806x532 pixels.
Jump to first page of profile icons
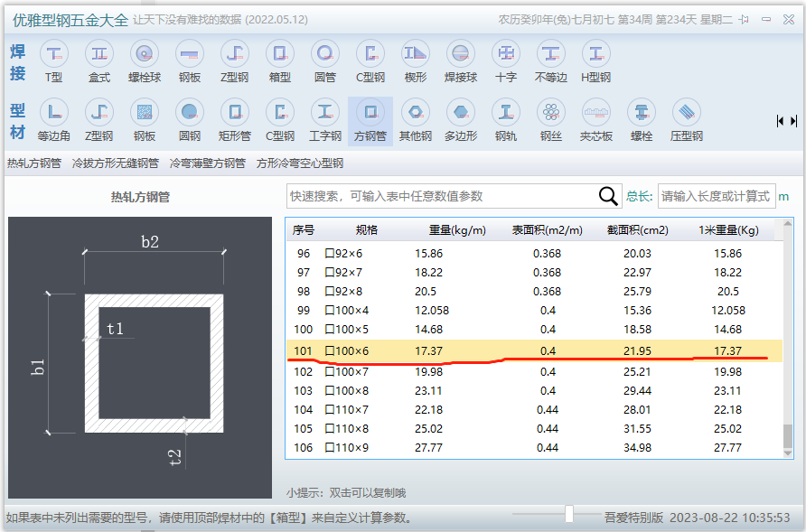tap(781, 121)
